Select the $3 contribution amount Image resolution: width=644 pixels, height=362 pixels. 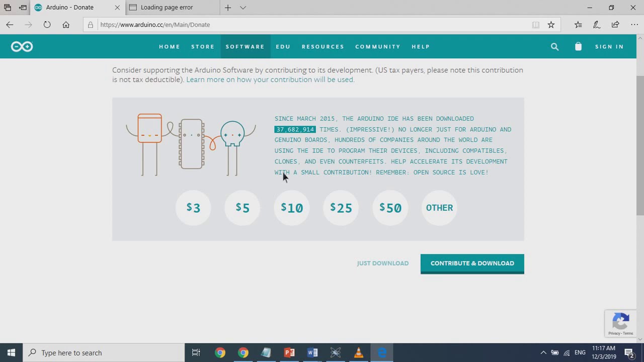pyautogui.click(x=193, y=208)
